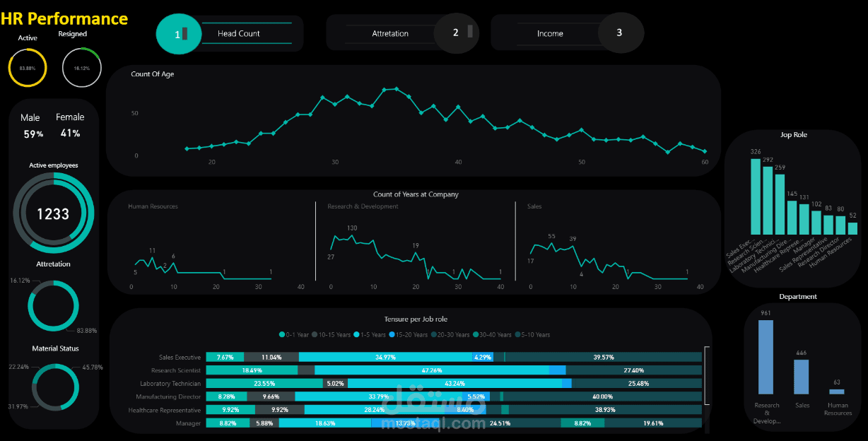
Task: Toggle the 1-5 Years legend marker
Action: click(x=356, y=334)
